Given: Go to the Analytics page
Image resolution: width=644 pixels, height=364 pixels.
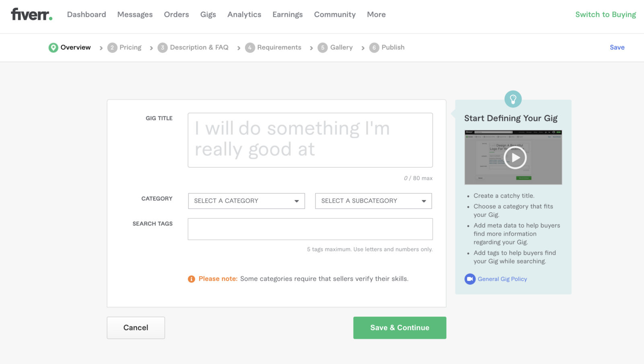Looking at the screenshot, I should [244, 14].
